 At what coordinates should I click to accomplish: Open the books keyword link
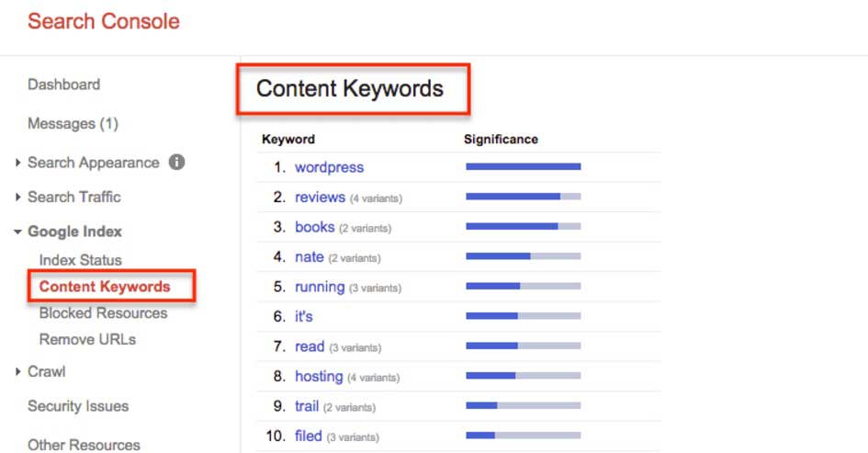[x=314, y=227]
